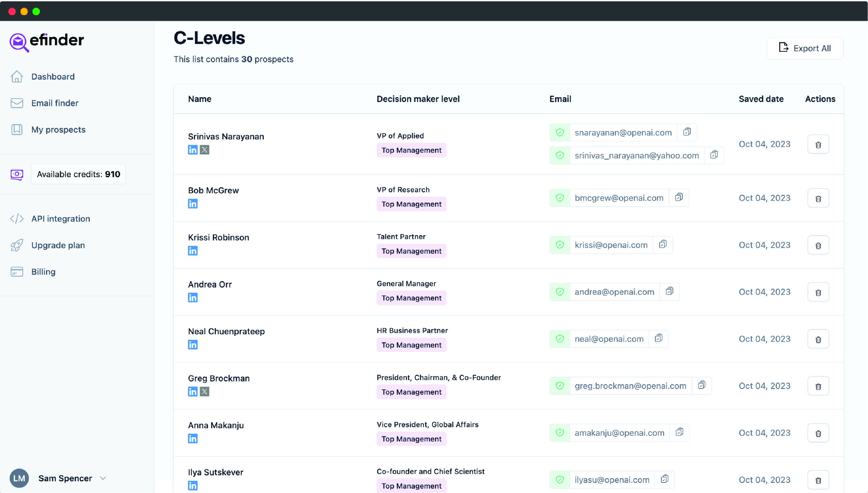
Task: Copy bmcgrew@openai.com to clipboard
Action: [679, 198]
